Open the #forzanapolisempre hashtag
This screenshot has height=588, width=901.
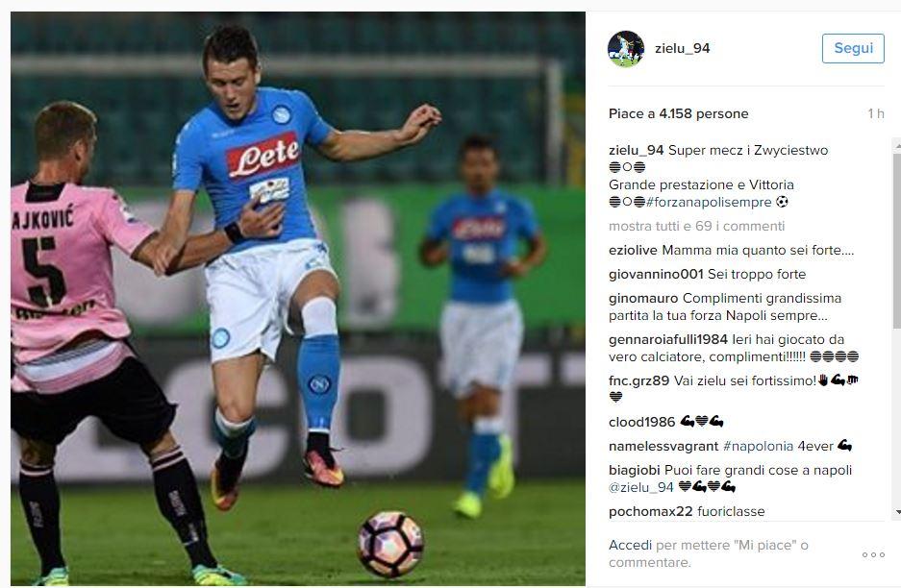(709, 202)
